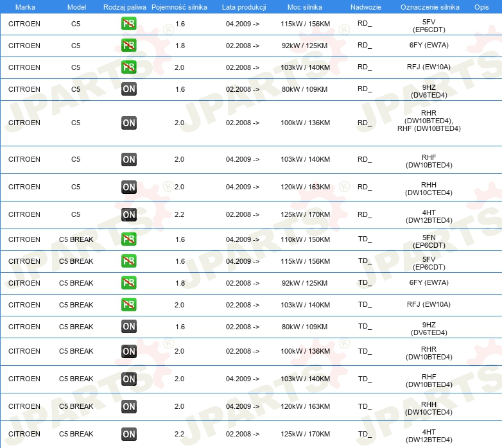Click 9HZ (DV6TED4) in C5 BREAK row
502x448 pixels.
[429, 329]
